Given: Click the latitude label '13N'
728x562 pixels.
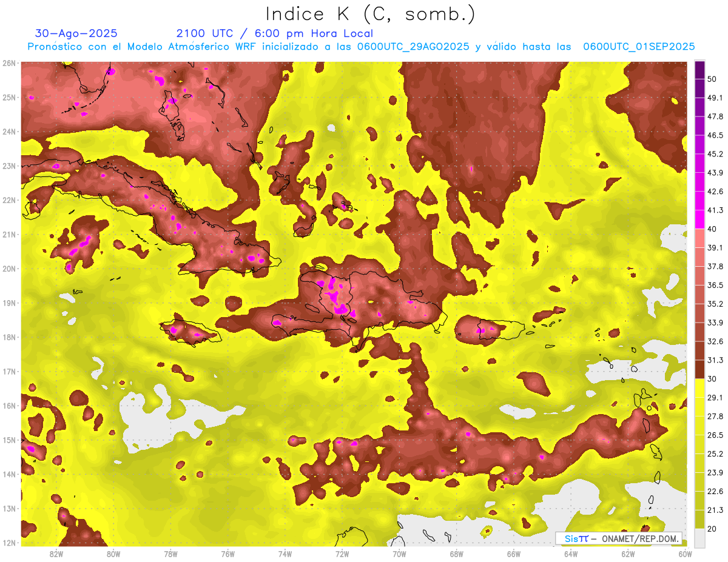Looking at the screenshot, I should (x=9, y=509).
